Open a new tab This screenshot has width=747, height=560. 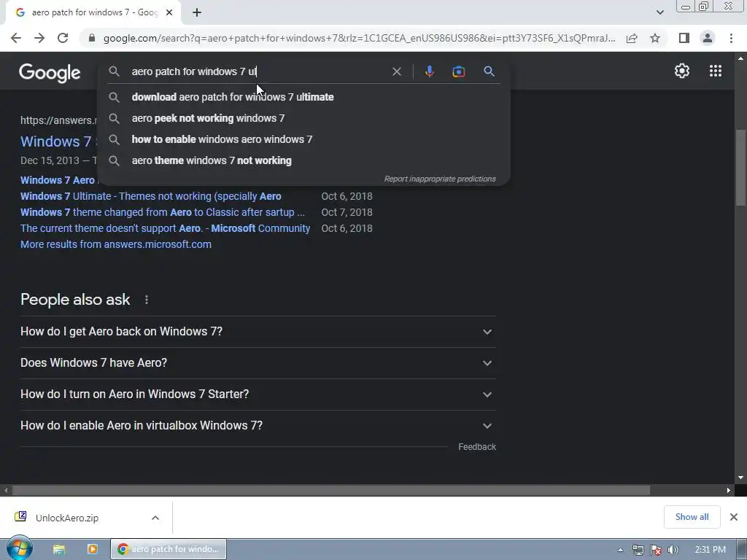coord(197,13)
